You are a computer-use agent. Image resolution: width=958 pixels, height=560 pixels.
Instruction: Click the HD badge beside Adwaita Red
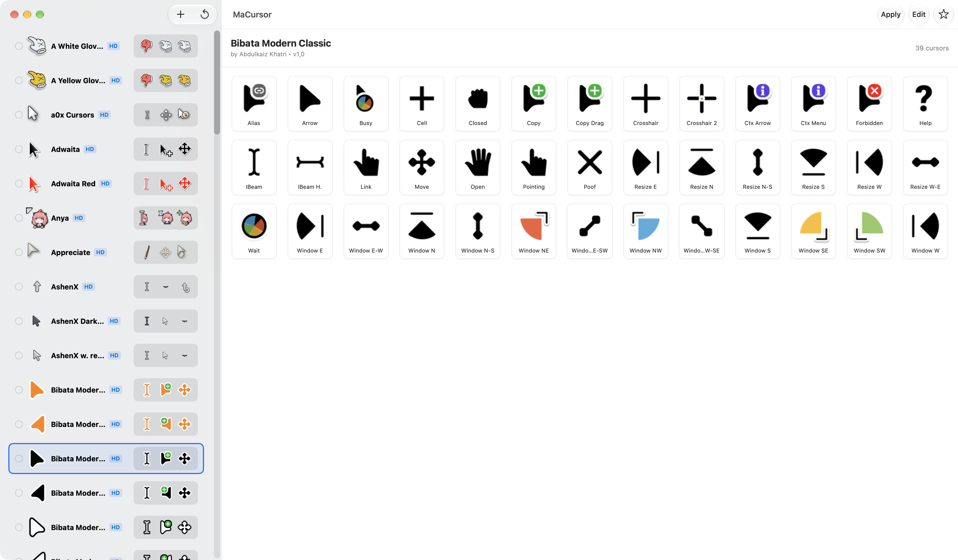pos(105,184)
